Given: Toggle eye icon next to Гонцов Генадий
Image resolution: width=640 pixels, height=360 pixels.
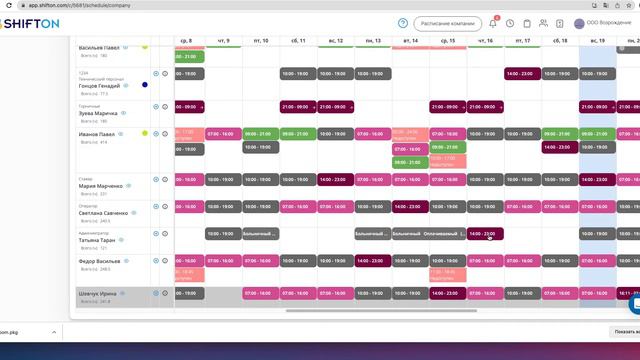Looking at the screenshot, I should point(126,86).
